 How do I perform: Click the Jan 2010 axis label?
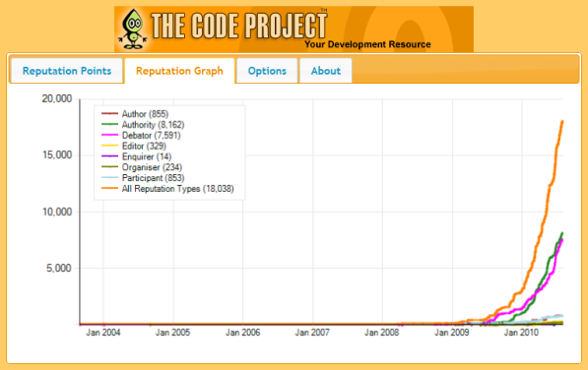click(x=521, y=333)
